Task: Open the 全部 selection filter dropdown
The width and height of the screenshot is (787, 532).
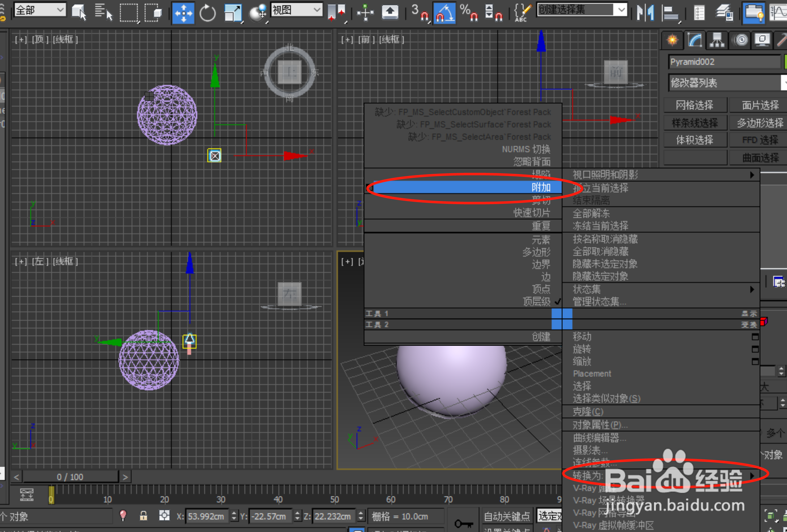Action: click(x=40, y=10)
